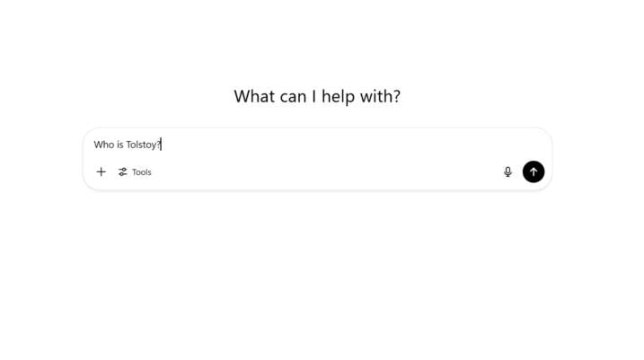Click the empty area right of the prompt text
The image size is (644, 360).
click(351, 145)
